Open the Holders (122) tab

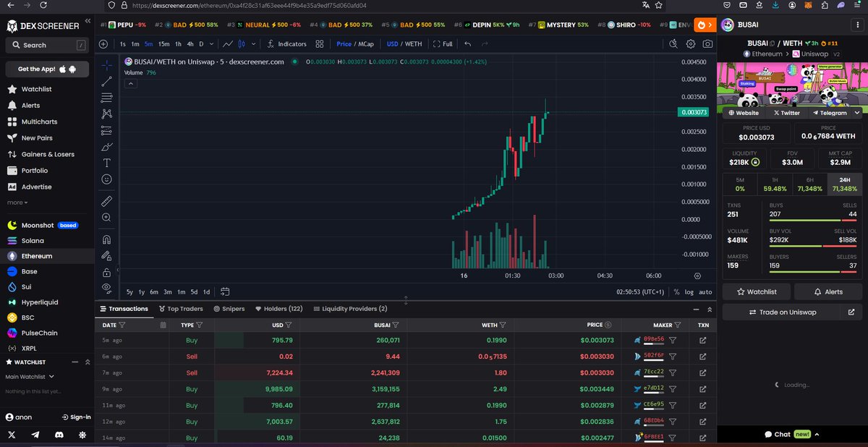click(278, 309)
